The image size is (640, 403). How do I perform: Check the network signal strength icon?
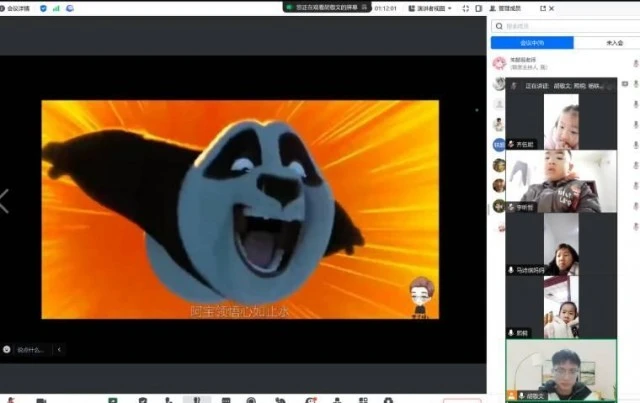(56, 7)
